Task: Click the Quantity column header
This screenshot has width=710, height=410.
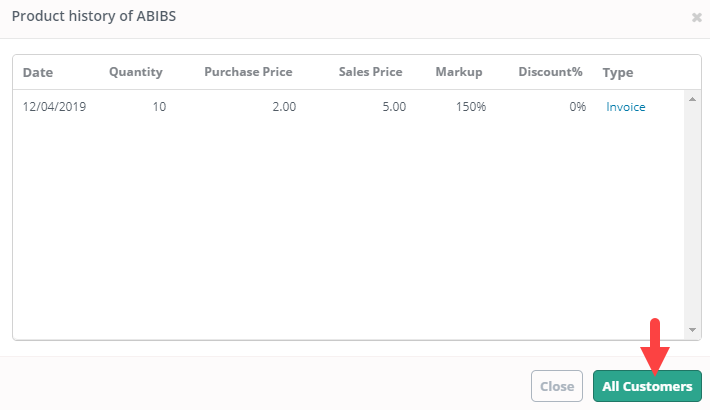Action: (135, 72)
